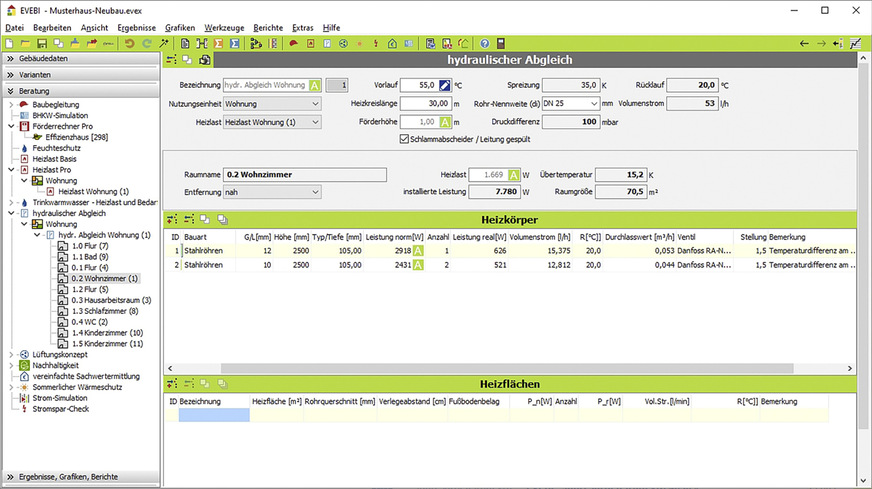872x489 pixels.
Task: Open the Werkzeuge menu
Action: (224, 28)
